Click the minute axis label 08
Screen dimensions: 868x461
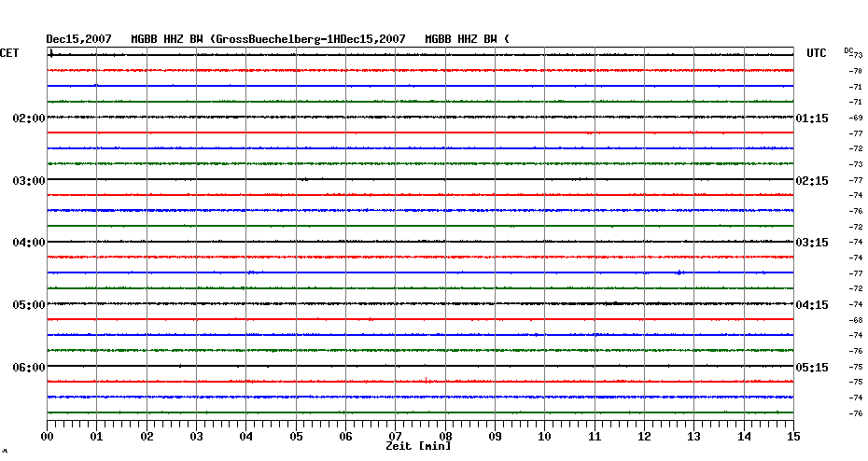(445, 437)
